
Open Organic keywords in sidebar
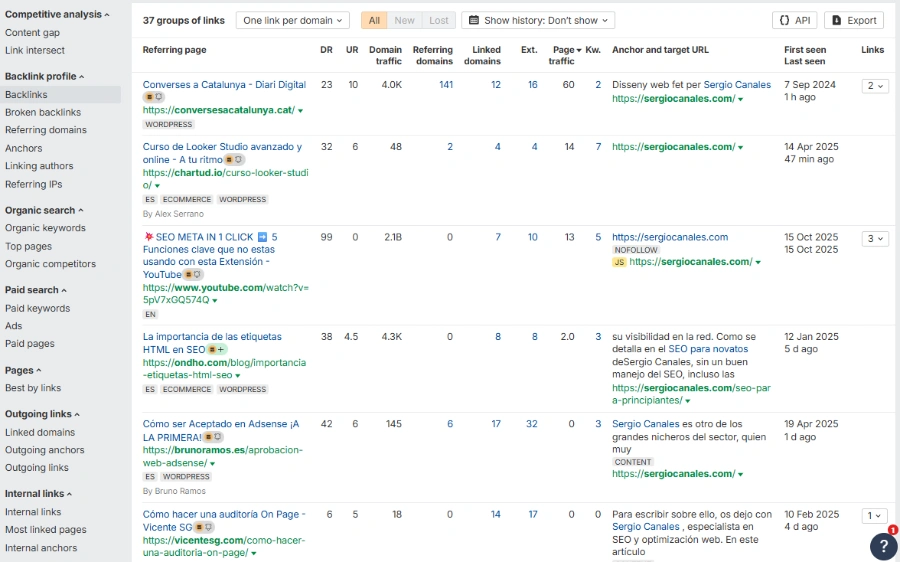tap(45, 228)
